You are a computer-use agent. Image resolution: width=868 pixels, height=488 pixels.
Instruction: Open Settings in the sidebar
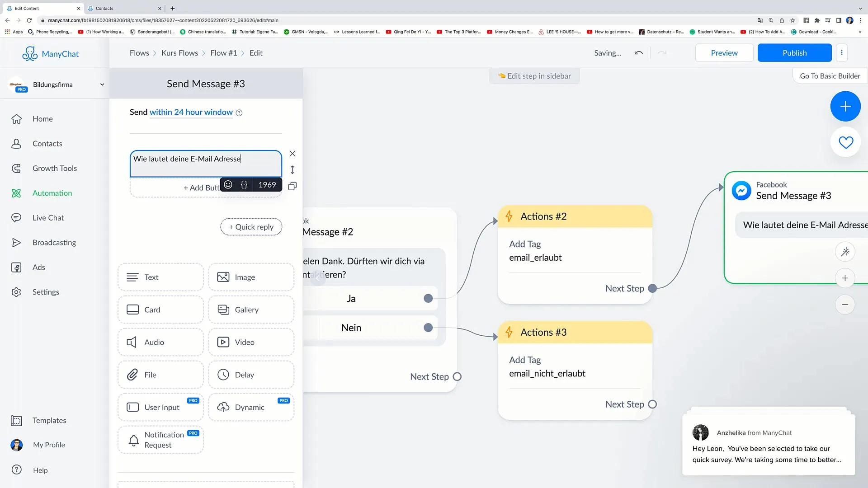[x=46, y=292]
